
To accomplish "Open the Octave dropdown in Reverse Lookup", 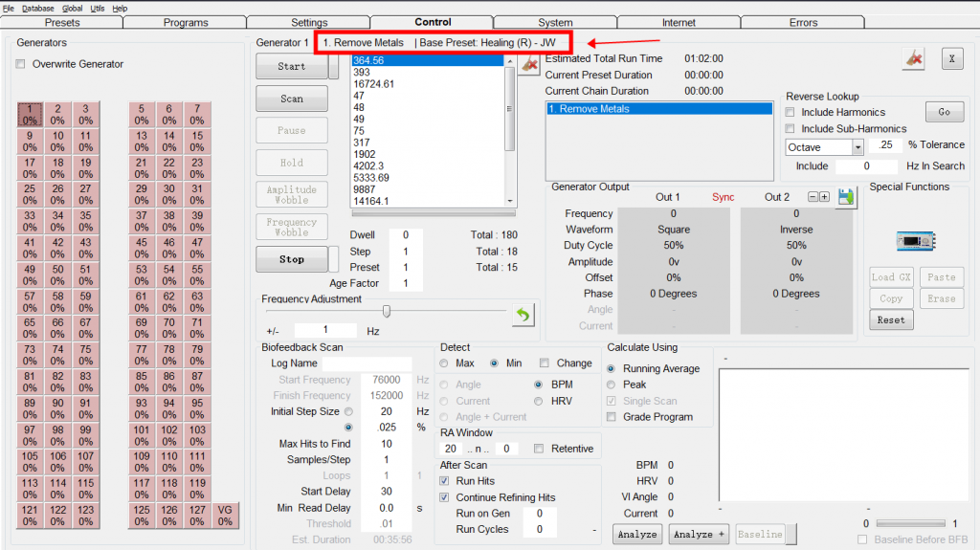I will click(x=857, y=147).
